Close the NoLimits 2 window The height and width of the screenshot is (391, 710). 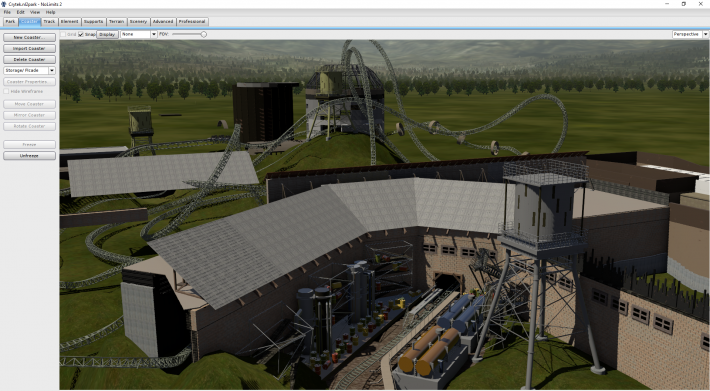tap(700, 4)
